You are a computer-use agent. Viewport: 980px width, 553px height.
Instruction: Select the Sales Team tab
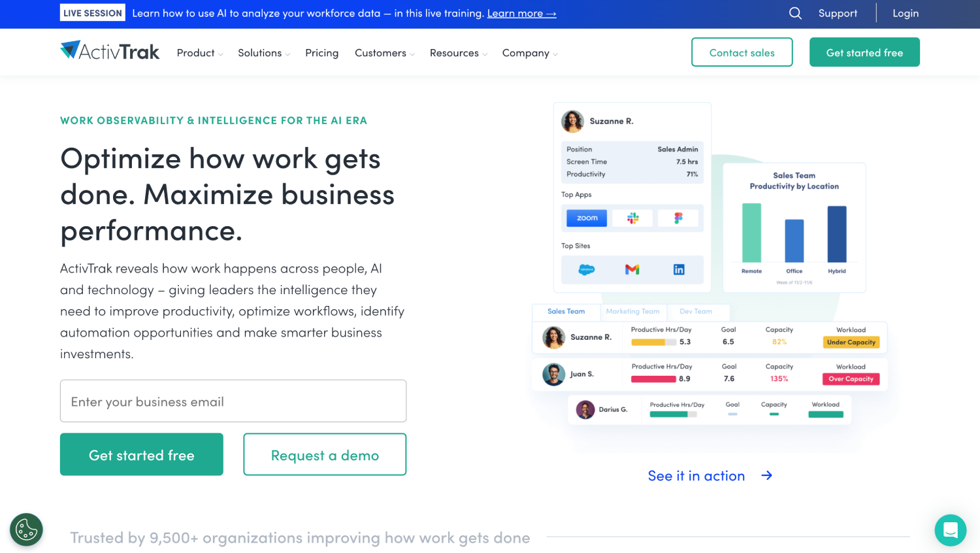pyautogui.click(x=566, y=312)
